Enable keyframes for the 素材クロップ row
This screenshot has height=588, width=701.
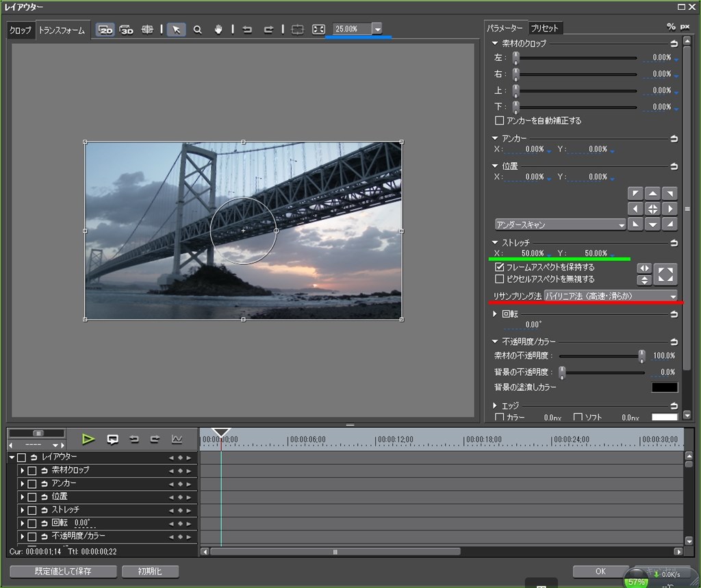31,471
